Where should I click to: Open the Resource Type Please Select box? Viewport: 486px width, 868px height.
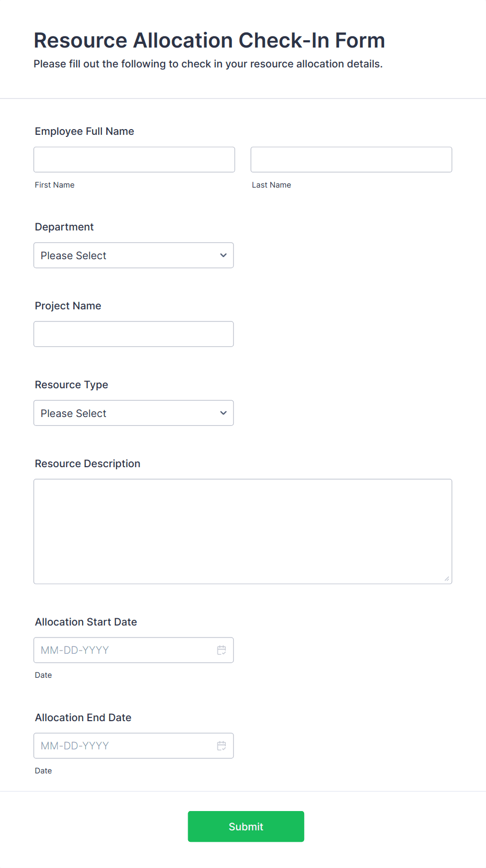click(x=134, y=413)
